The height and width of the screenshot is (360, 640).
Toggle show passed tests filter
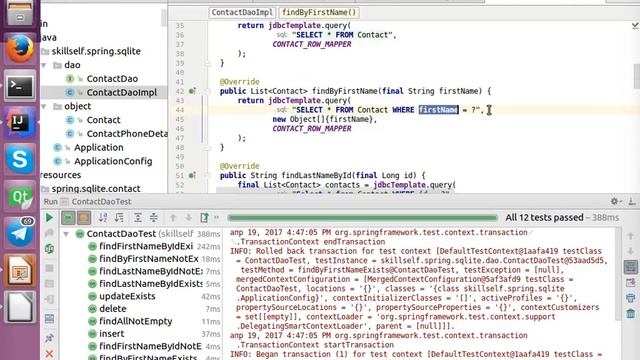tap(68, 218)
